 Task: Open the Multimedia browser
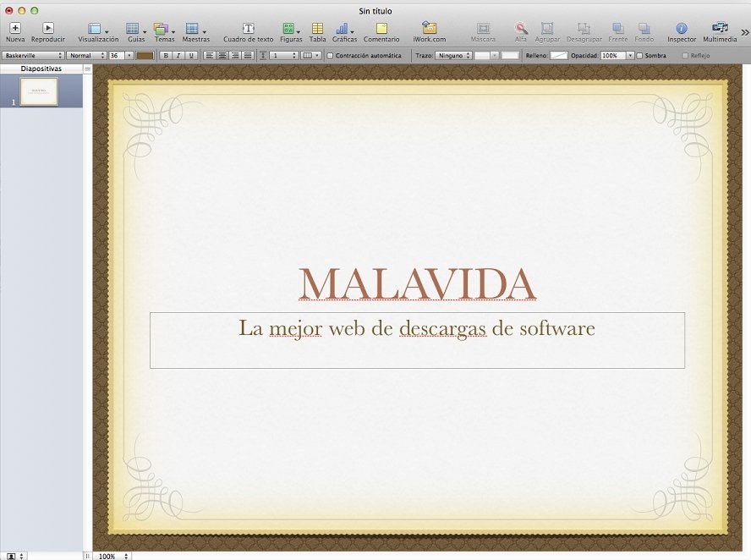pos(720,32)
